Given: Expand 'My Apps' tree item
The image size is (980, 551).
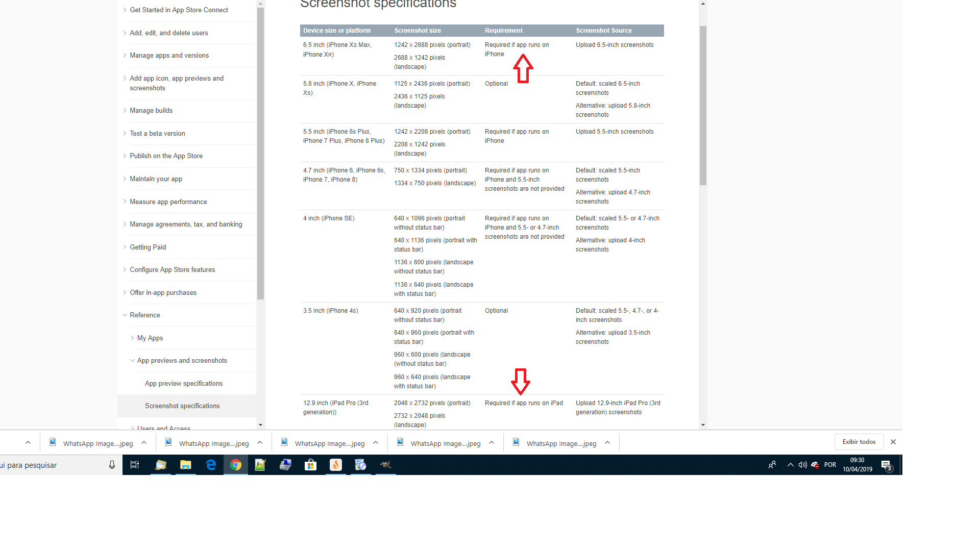Looking at the screenshot, I should click(x=150, y=338).
